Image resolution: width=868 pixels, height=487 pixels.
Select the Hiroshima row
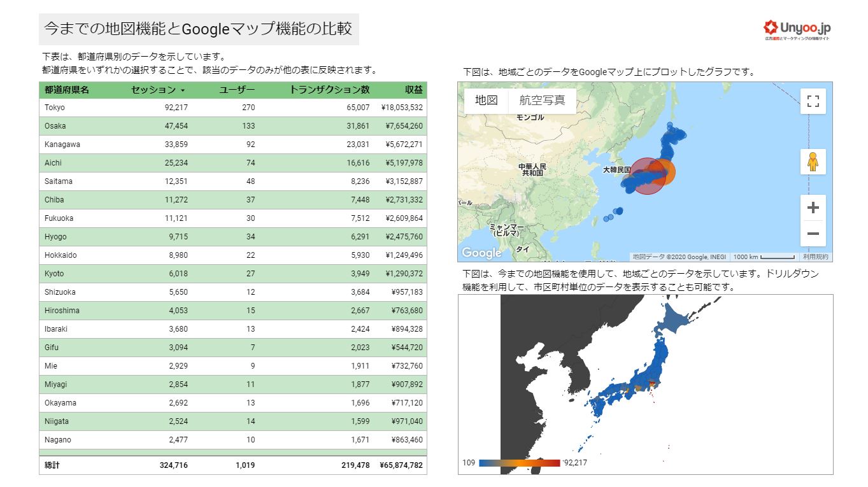click(233, 311)
